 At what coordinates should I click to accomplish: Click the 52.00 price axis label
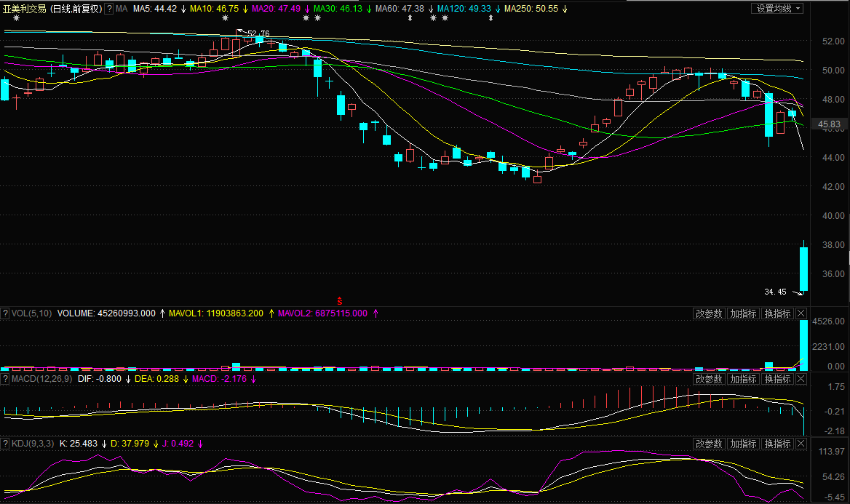833,41
